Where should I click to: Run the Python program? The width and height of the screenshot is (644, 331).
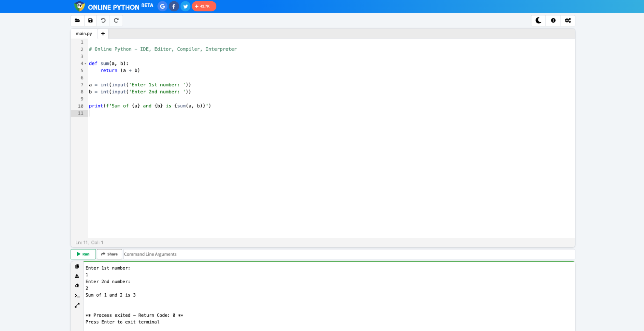(83, 254)
